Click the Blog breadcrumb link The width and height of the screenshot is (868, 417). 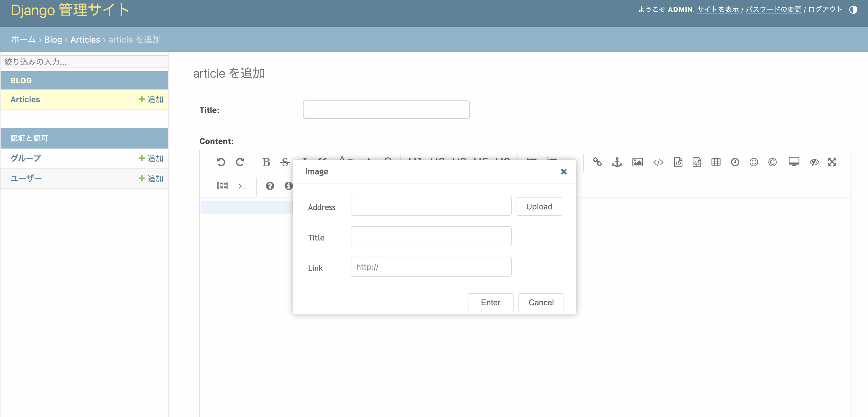click(x=53, y=40)
